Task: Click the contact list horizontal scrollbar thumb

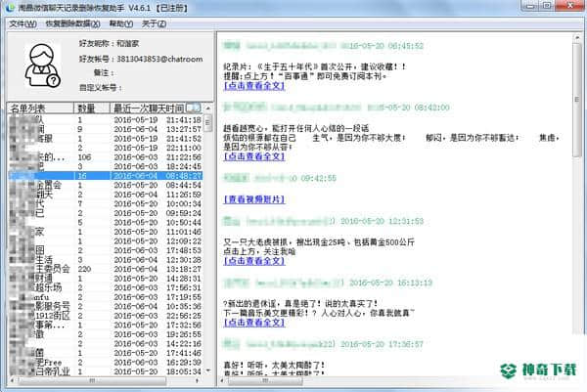Action: (x=92, y=381)
